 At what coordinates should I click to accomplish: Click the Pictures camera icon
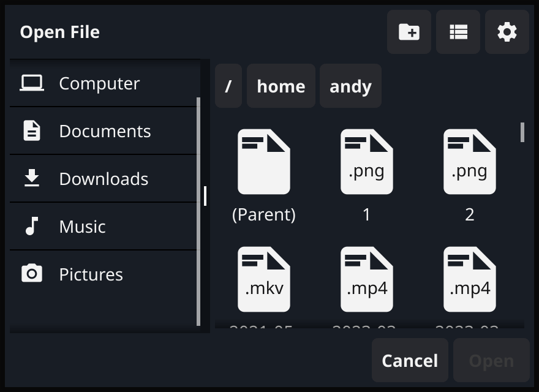tap(32, 274)
